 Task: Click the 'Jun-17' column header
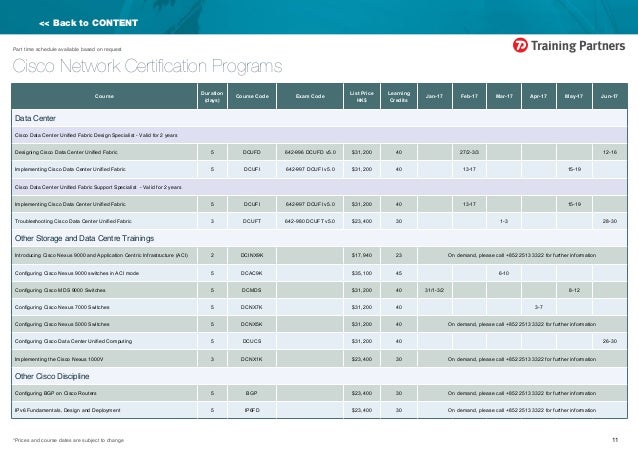pyautogui.click(x=610, y=96)
